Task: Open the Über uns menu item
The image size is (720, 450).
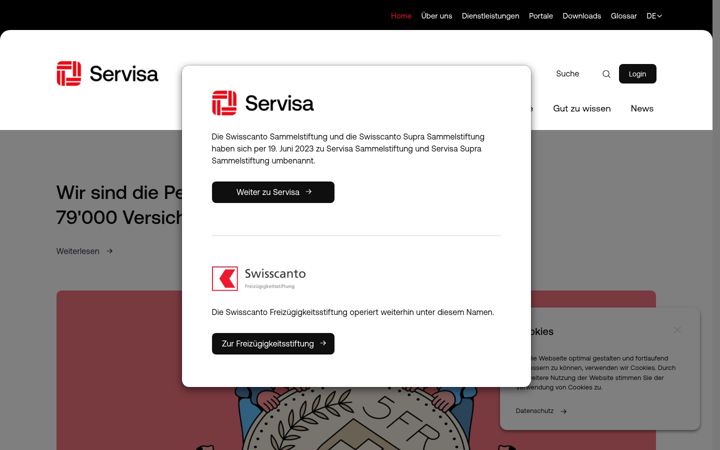Action: [x=436, y=16]
